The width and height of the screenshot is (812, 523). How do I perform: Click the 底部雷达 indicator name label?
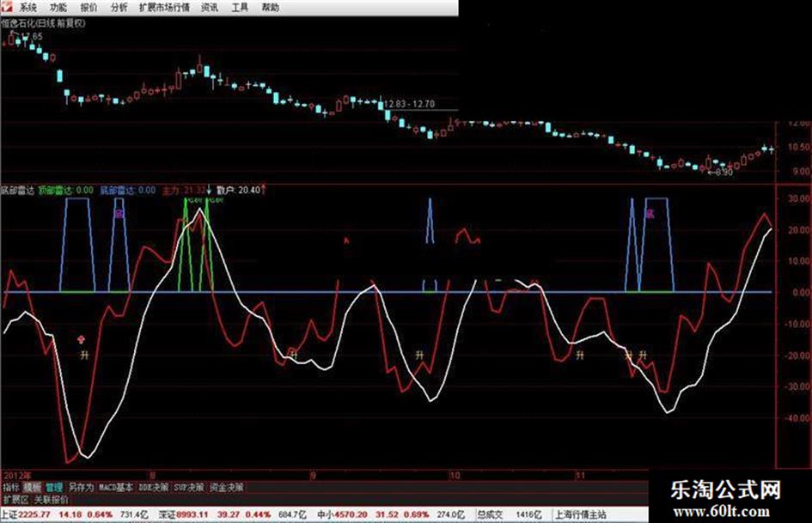(x=17, y=190)
